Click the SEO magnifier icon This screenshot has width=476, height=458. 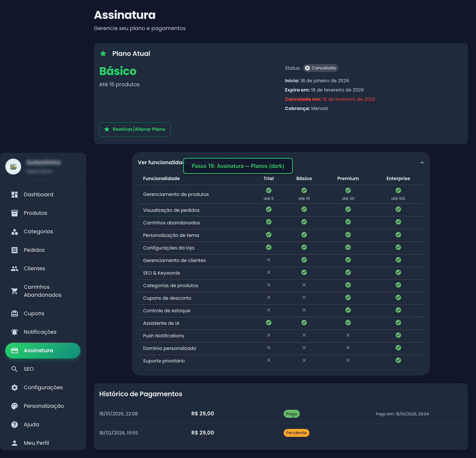tap(15, 369)
